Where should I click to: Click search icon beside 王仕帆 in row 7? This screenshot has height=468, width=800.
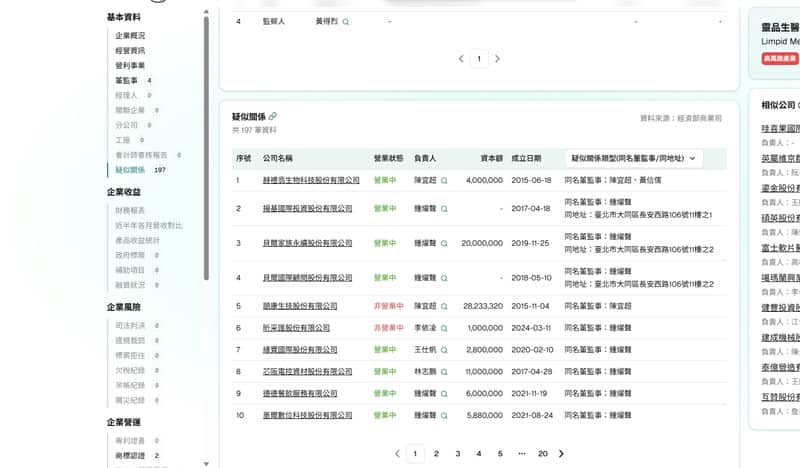point(444,350)
